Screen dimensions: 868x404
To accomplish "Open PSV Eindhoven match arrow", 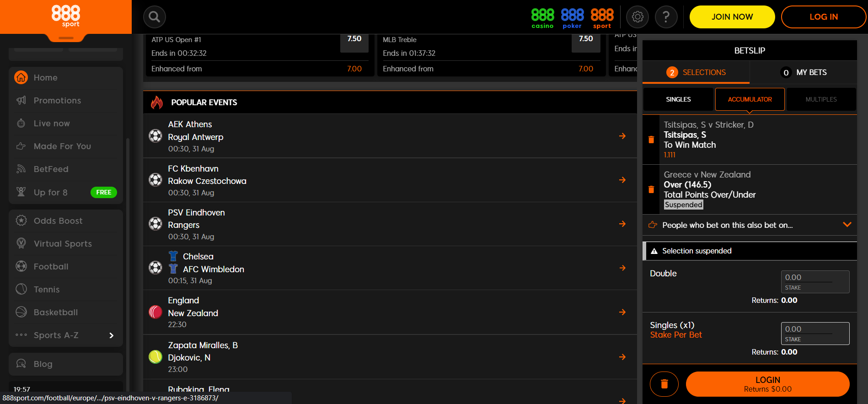I will click(x=622, y=224).
